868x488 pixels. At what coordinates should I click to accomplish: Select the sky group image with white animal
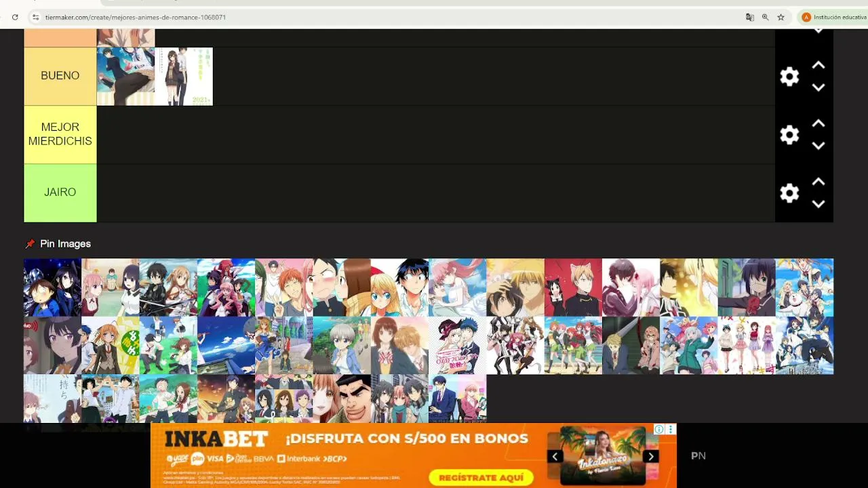point(805,287)
